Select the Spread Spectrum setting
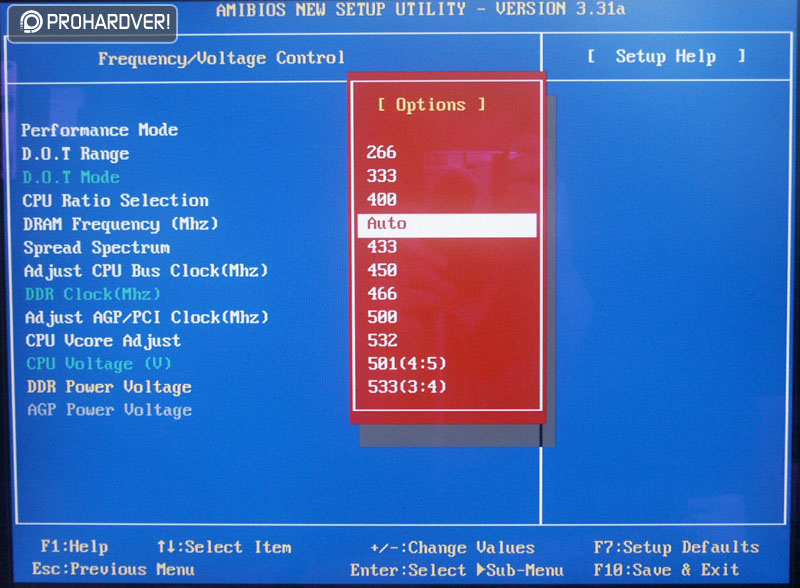800x588 pixels. click(97, 248)
